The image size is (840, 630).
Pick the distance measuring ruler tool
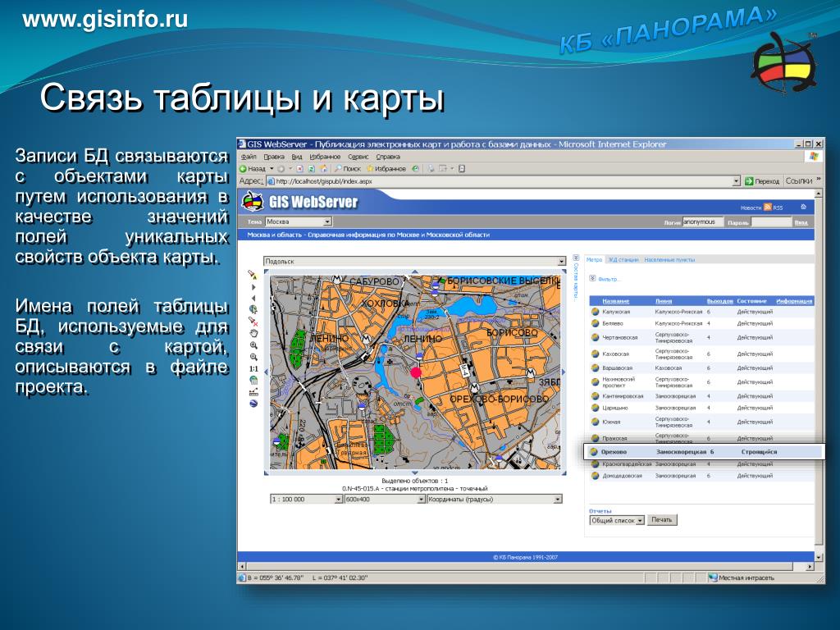253,392
